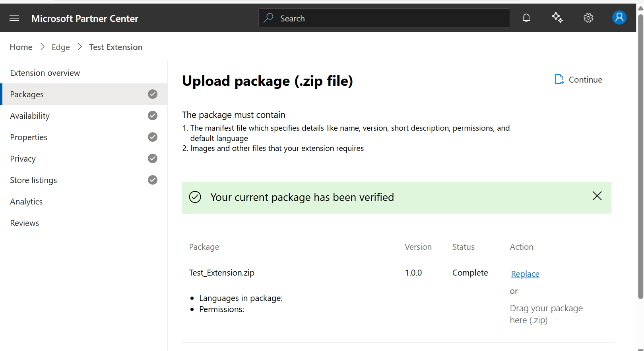Viewport: 644px width, 351px height.
Task: Open Store listings section in sidebar
Action: (x=84, y=180)
